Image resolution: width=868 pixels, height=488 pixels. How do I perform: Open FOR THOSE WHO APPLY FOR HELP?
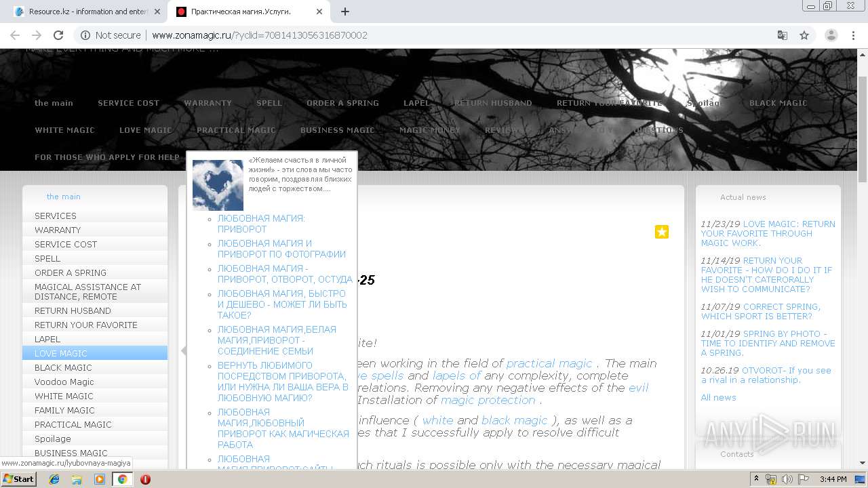pos(107,157)
